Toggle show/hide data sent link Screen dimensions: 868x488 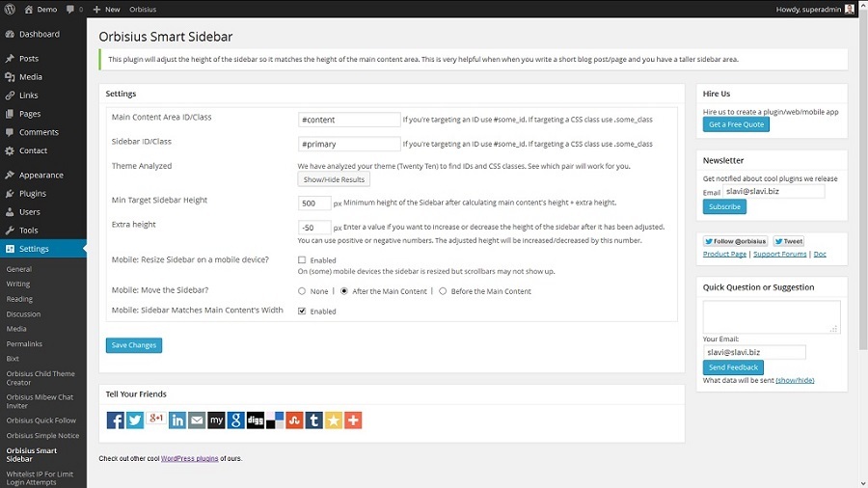(x=795, y=380)
